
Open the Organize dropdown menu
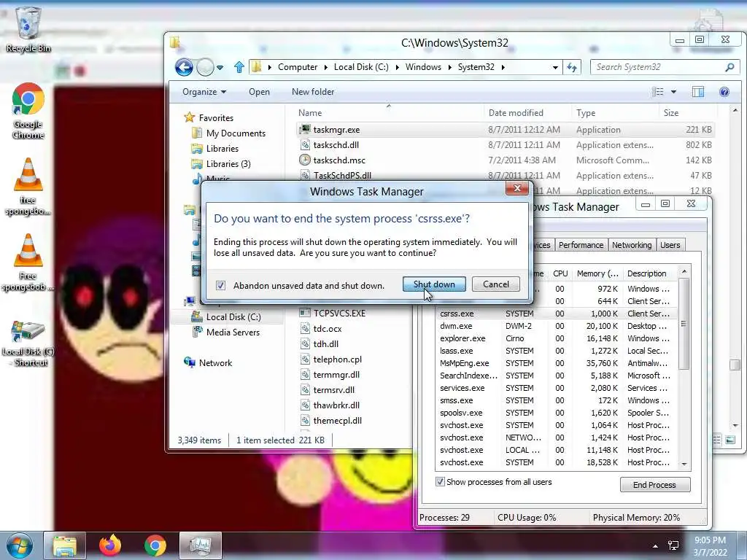point(204,91)
